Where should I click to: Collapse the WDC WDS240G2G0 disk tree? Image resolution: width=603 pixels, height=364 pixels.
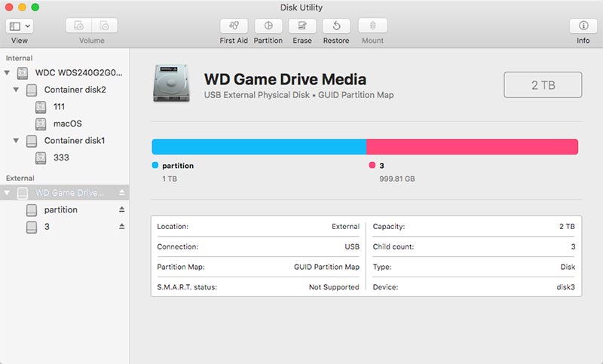pos(8,73)
